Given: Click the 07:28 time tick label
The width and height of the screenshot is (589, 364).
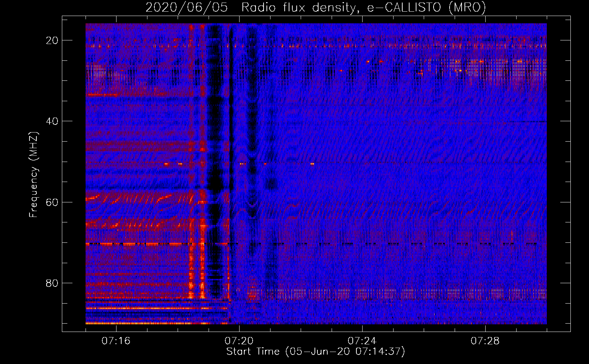Looking at the screenshot, I should click(485, 341).
